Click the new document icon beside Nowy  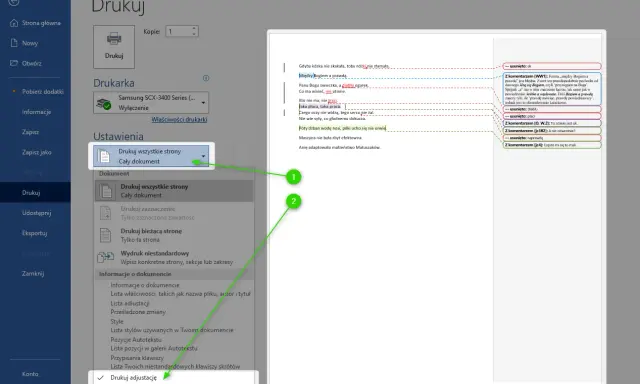pyautogui.click(x=14, y=43)
